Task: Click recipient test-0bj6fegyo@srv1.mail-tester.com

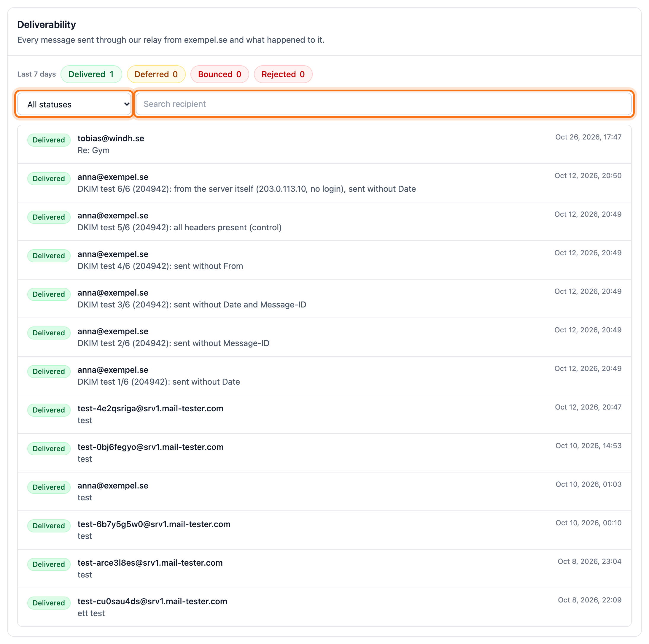Action: (x=150, y=447)
